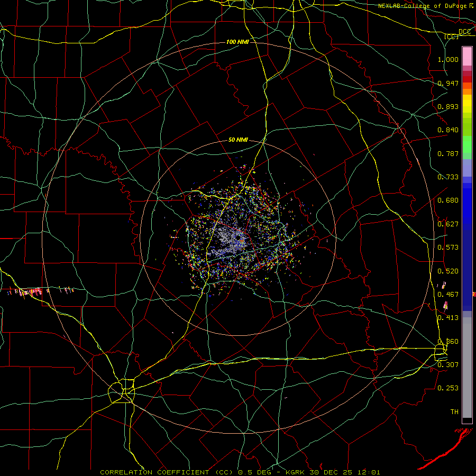476x476 pixels.
Task: Click the 0.893 scale value
Action: click(448, 106)
